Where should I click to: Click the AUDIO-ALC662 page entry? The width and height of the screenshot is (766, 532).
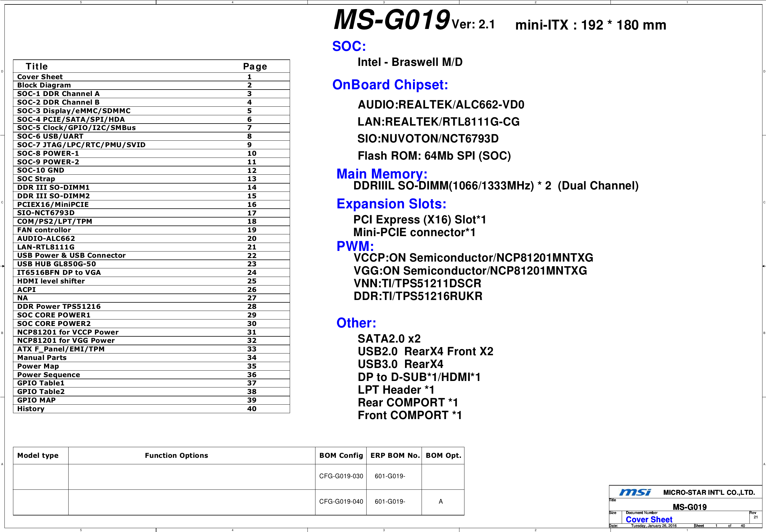tap(46, 239)
